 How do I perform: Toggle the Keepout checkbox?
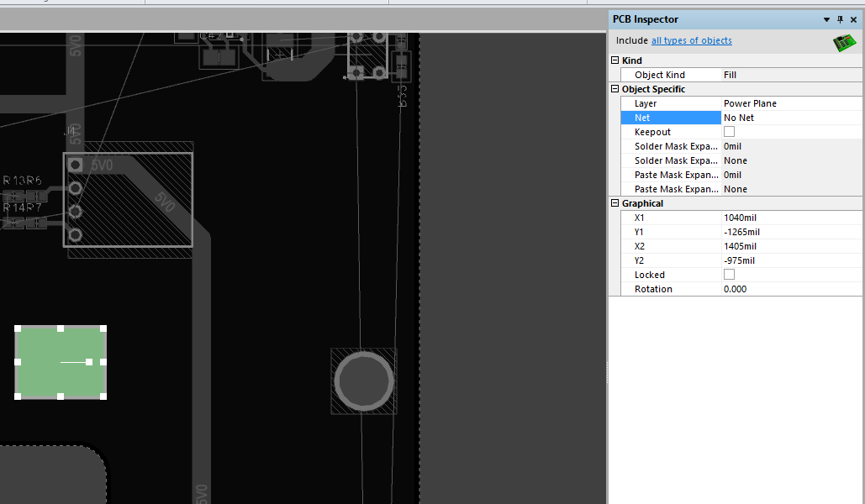[x=729, y=132]
